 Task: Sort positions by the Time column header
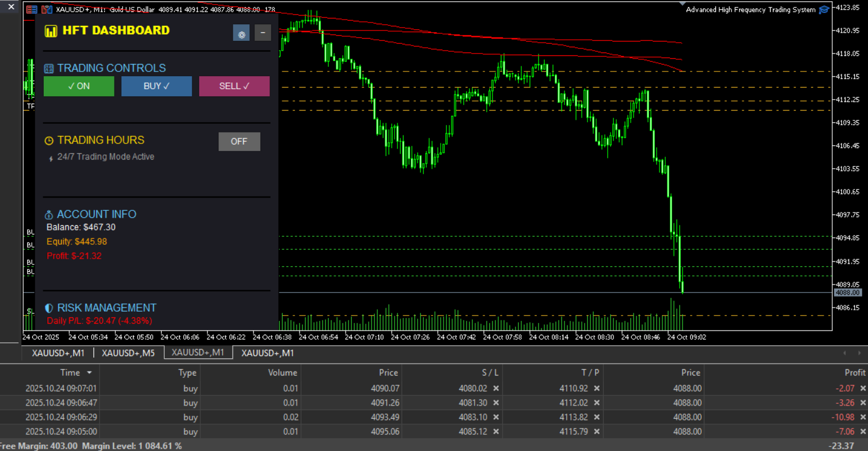(70, 373)
